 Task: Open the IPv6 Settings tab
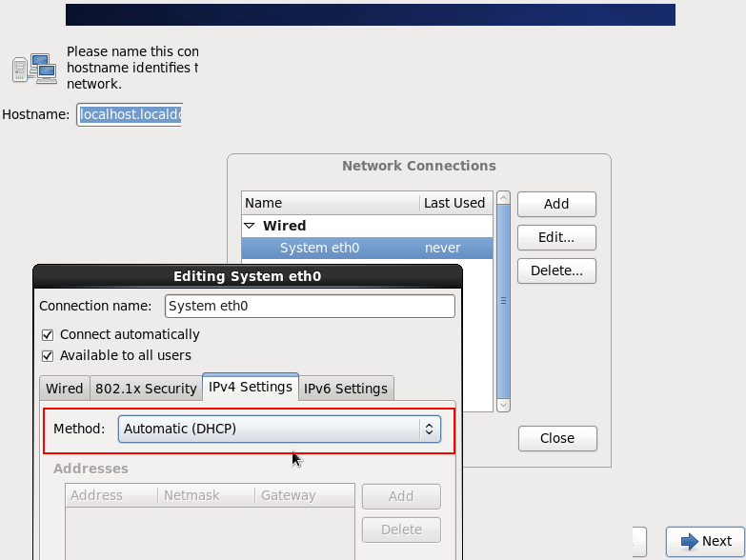(x=346, y=389)
